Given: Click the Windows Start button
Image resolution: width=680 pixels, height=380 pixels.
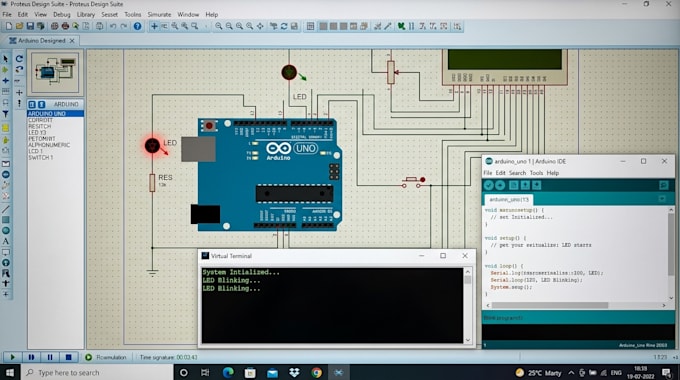Looking at the screenshot, I should [10, 372].
